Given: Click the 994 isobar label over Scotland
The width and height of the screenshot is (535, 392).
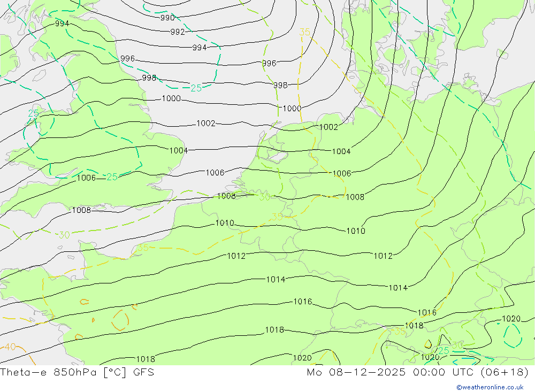Looking at the screenshot, I should pyautogui.click(x=62, y=24).
